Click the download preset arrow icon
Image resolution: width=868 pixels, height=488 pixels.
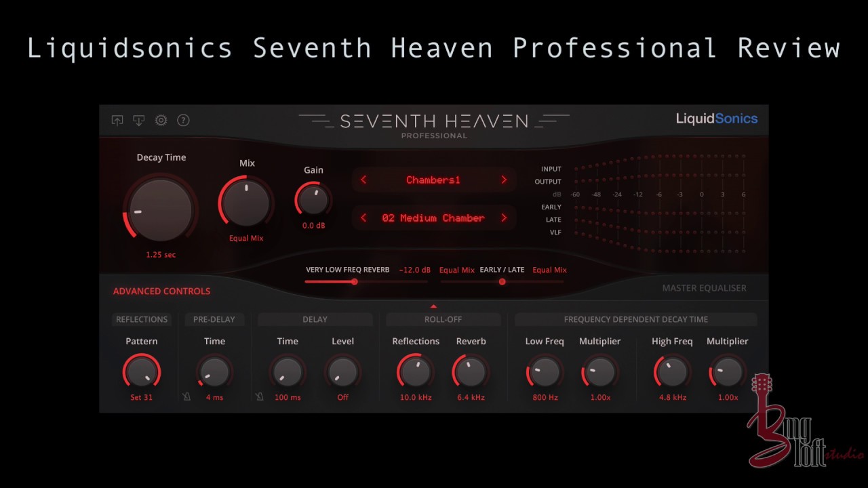[x=139, y=121]
